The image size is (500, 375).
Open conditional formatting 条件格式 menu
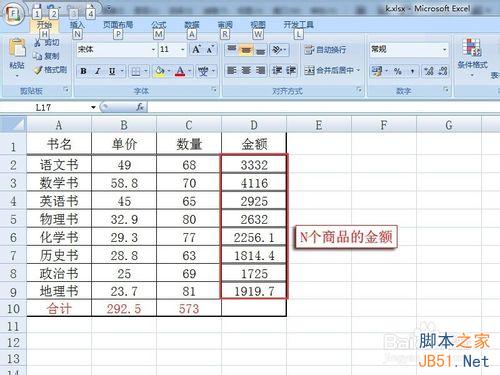[x=472, y=57]
